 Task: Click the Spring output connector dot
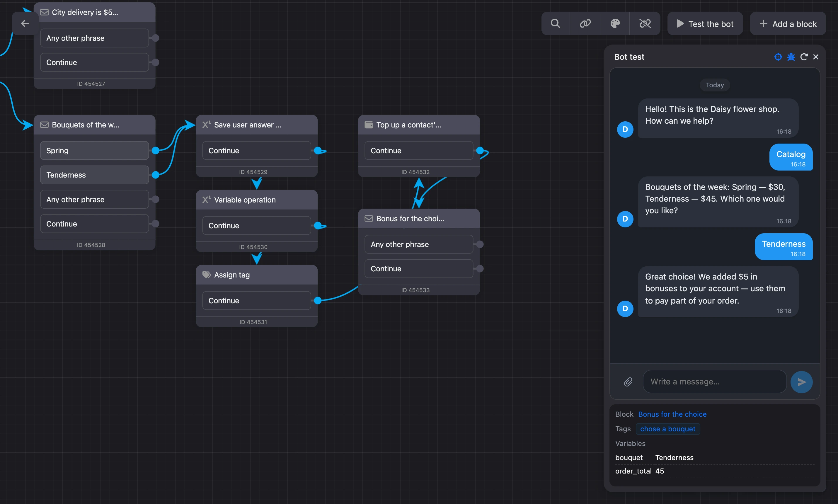tap(156, 150)
